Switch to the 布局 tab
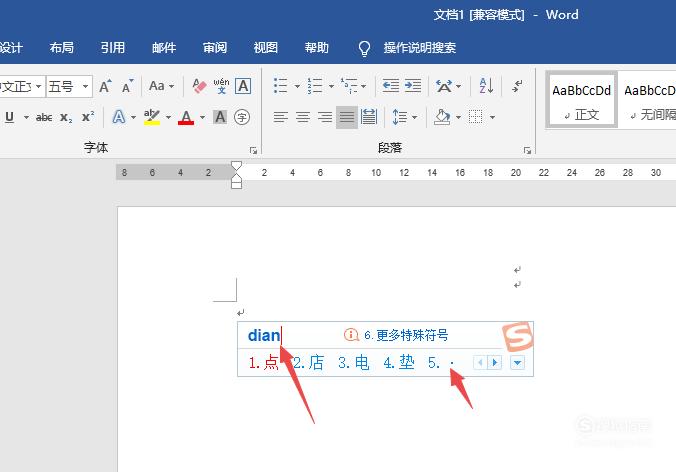 [62, 47]
